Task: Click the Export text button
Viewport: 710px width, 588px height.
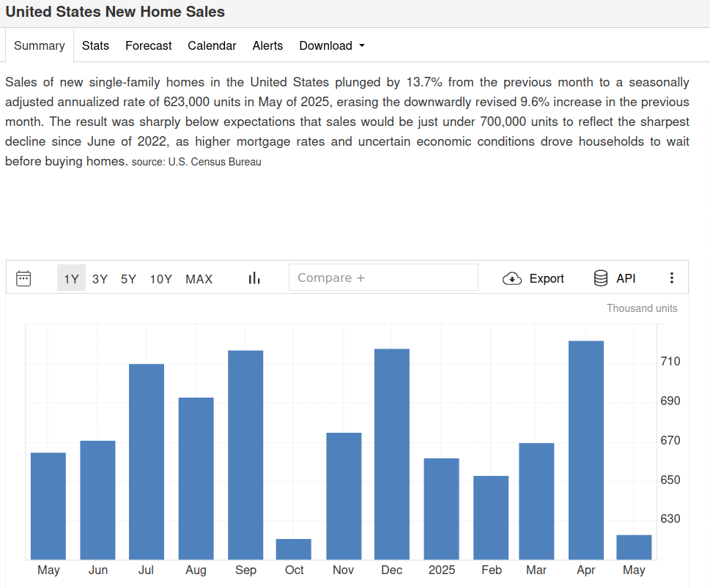Action: (x=547, y=278)
